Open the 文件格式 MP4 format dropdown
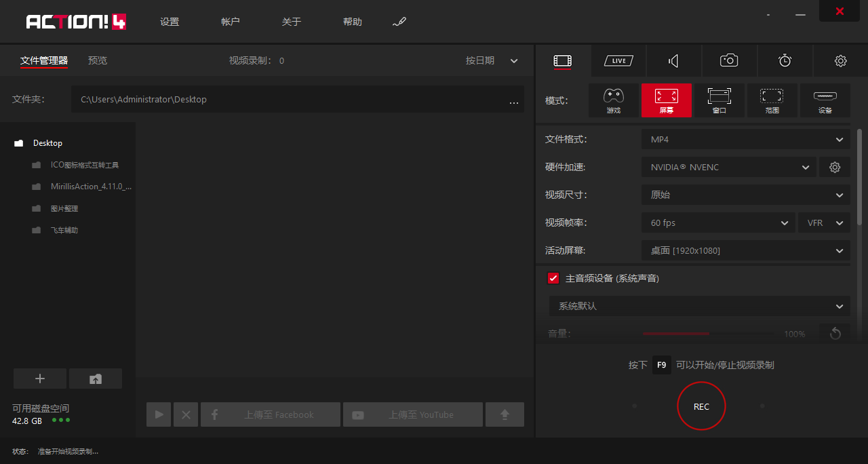868x464 pixels. click(745, 139)
